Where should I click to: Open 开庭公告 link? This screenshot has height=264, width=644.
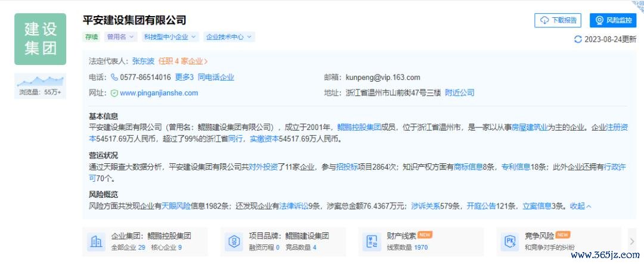coord(481,206)
